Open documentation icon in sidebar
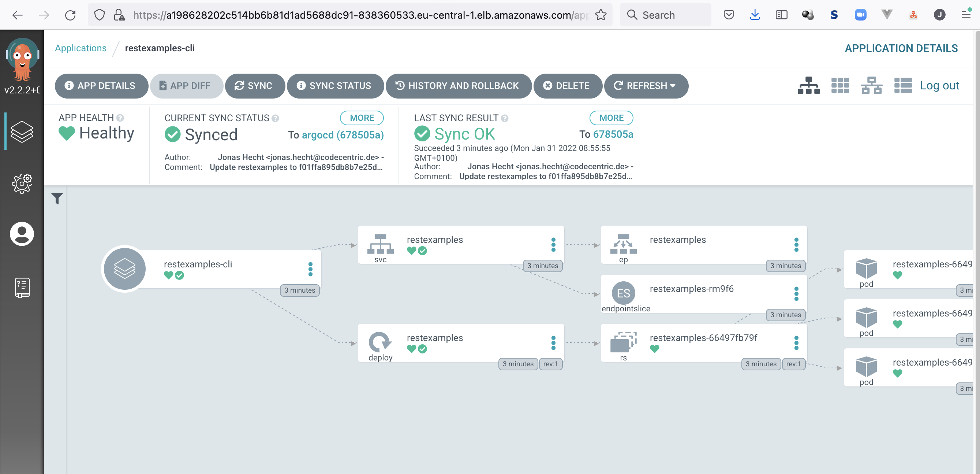The height and width of the screenshot is (474, 980). (22, 287)
